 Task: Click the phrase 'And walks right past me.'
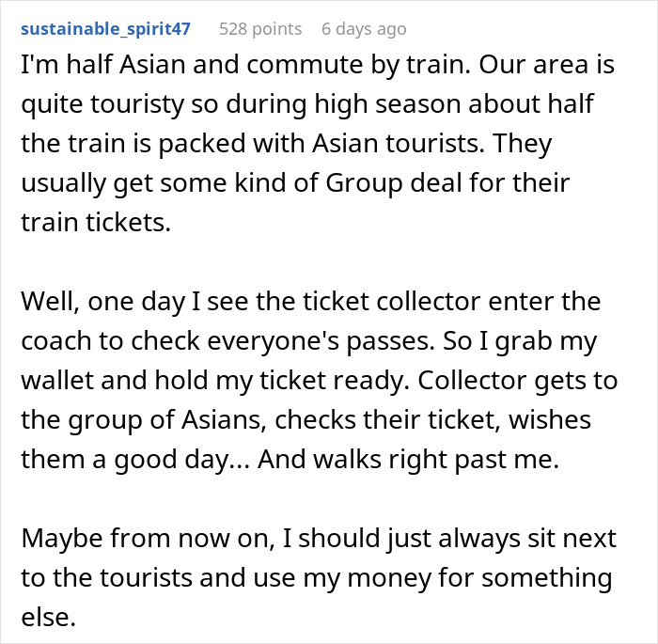click(x=408, y=459)
